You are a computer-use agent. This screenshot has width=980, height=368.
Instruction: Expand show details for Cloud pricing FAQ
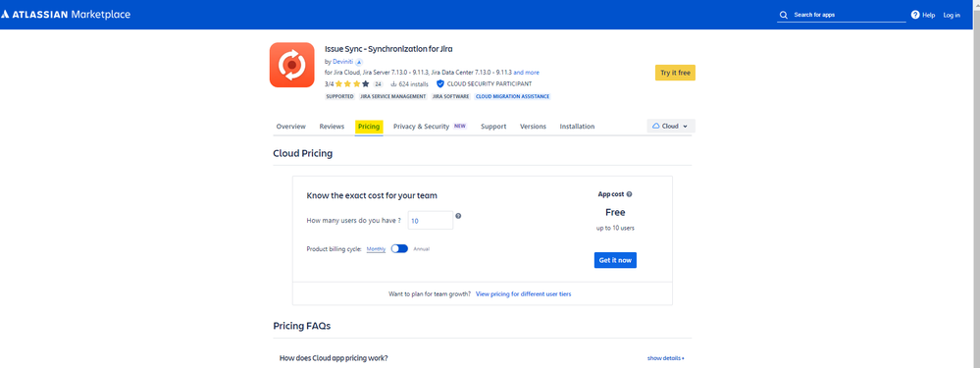tap(666, 358)
